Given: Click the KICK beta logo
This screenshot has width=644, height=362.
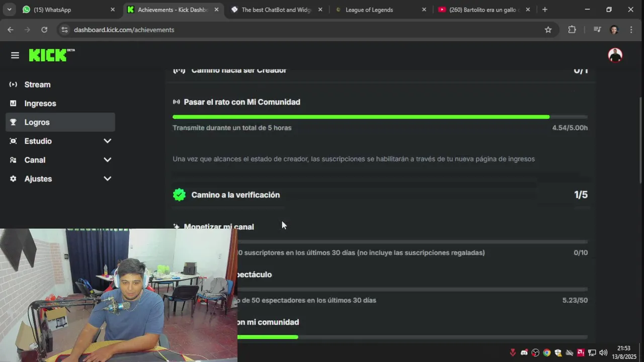Looking at the screenshot, I should pyautogui.click(x=51, y=55).
